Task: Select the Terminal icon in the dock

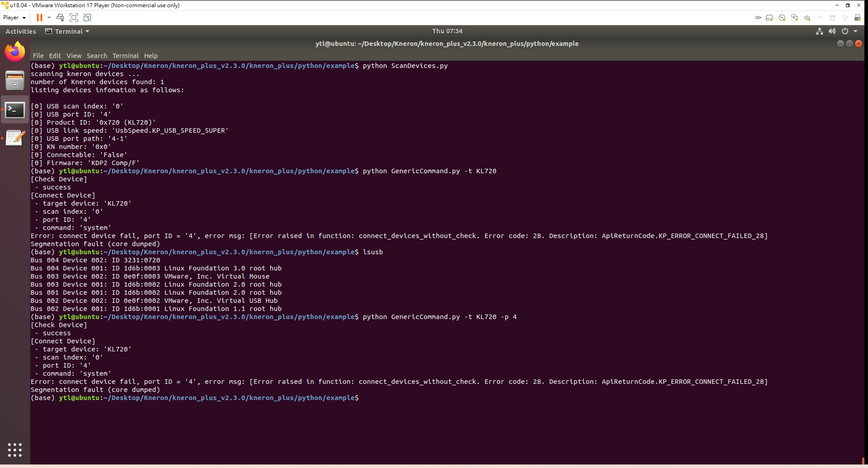Action: 15,110
